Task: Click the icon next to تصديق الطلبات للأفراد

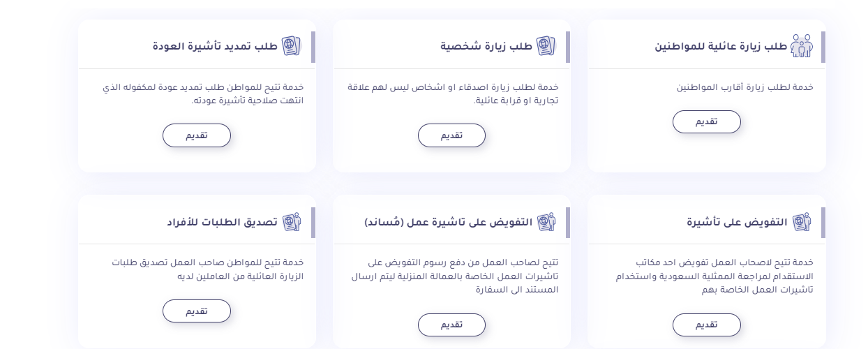Action: [291, 222]
